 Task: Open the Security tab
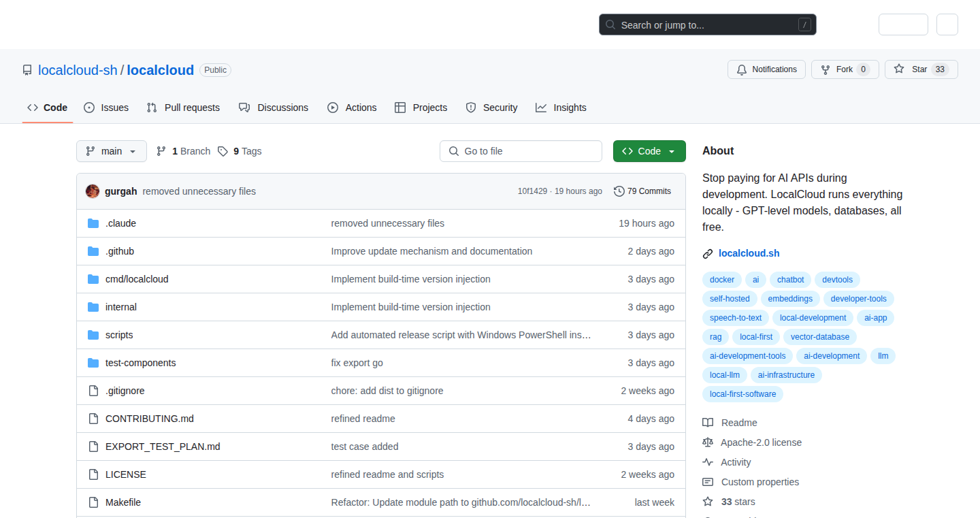click(x=491, y=108)
